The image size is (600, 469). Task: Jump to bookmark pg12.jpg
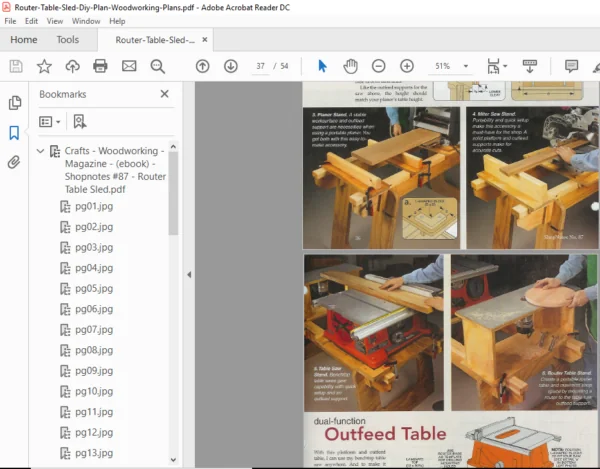[x=94, y=433]
